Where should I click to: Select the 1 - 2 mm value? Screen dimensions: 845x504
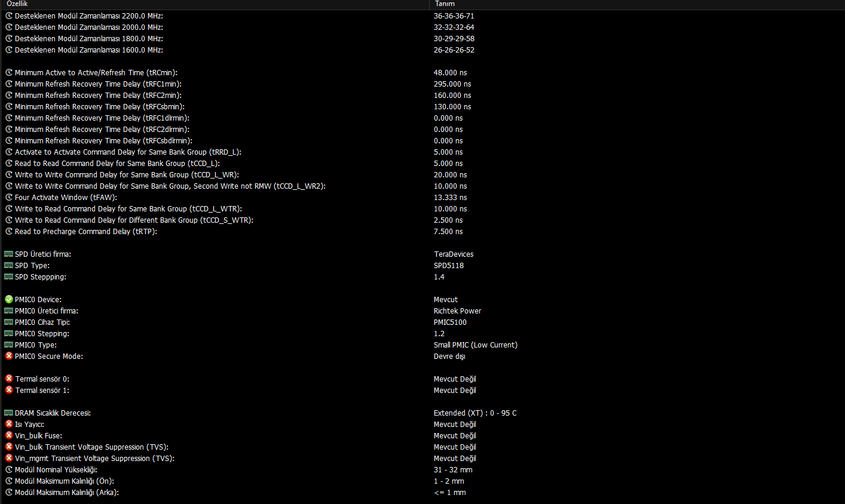449,481
